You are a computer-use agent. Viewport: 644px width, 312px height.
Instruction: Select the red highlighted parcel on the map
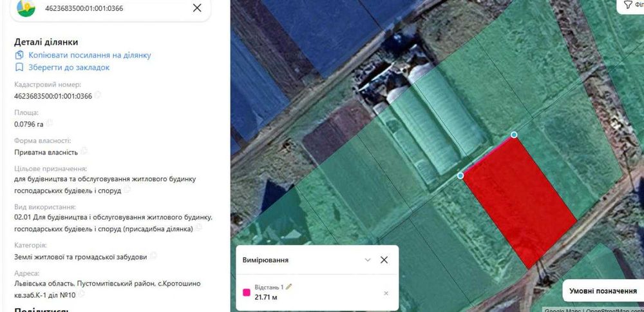(520, 201)
